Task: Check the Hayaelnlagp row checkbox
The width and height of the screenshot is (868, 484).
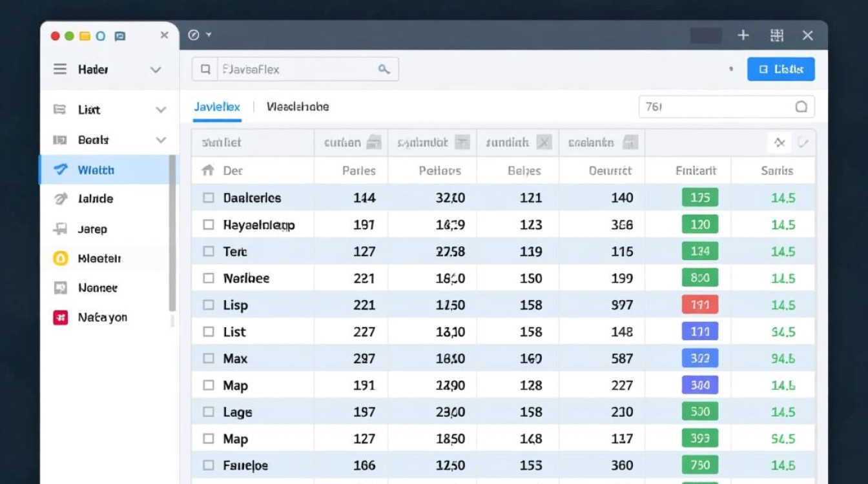Action: (209, 225)
